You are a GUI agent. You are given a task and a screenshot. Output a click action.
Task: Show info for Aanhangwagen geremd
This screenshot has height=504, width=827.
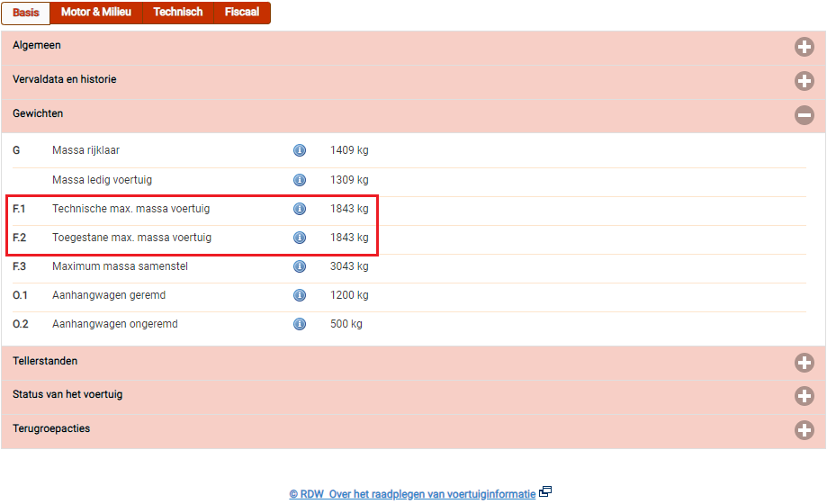point(300,295)
